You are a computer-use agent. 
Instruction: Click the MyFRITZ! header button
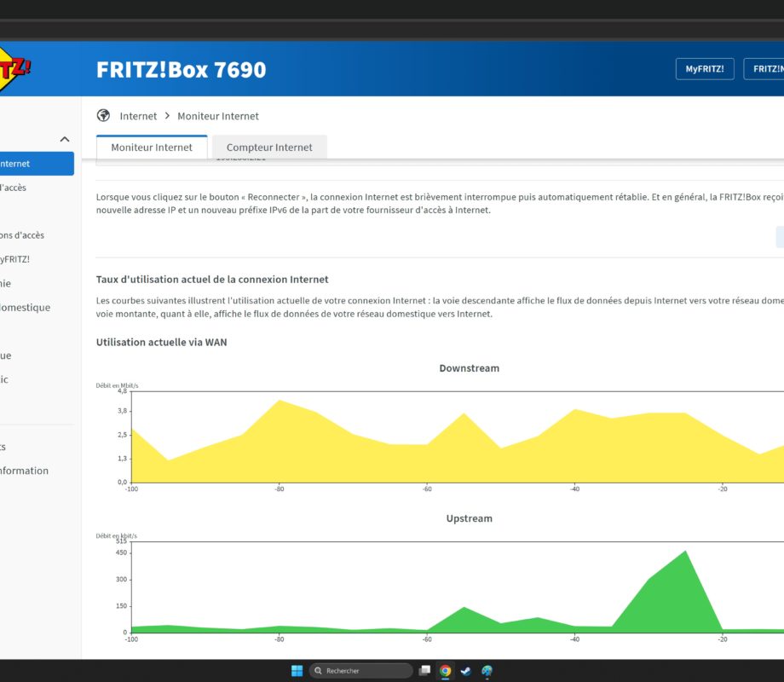click(705, 69)
